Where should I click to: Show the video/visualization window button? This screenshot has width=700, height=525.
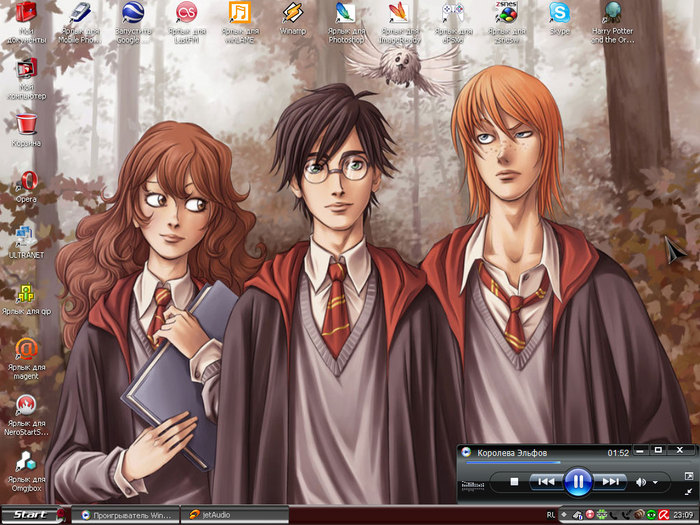[688, 476]
